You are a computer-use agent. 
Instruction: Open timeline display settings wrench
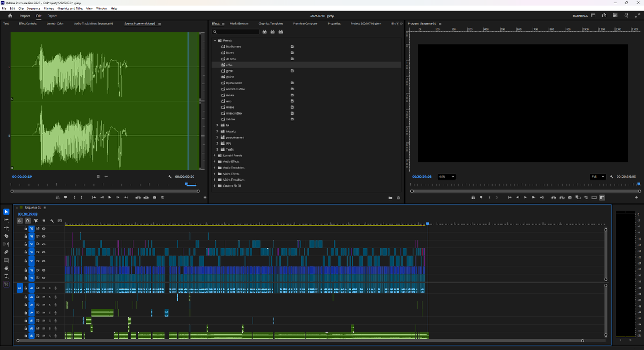52,221
